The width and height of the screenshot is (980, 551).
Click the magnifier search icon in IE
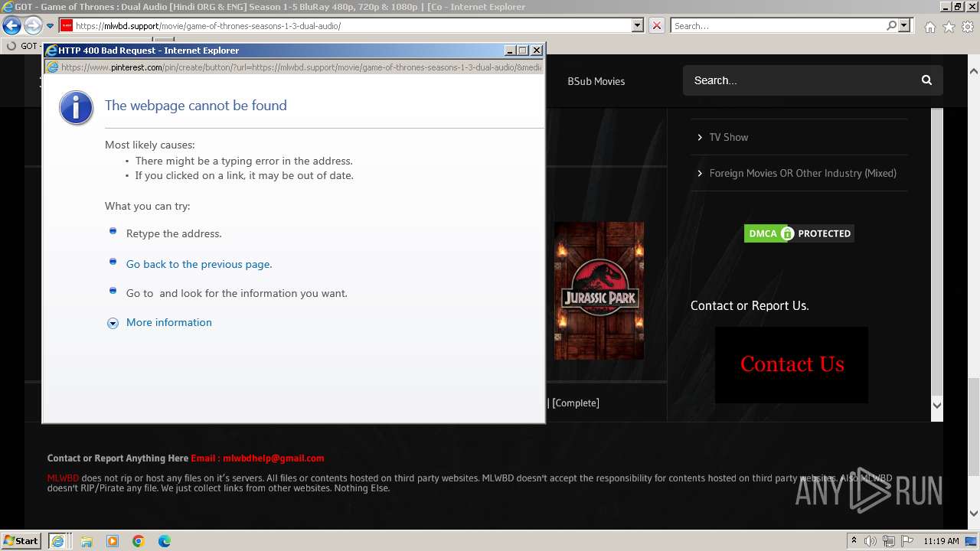891,25
